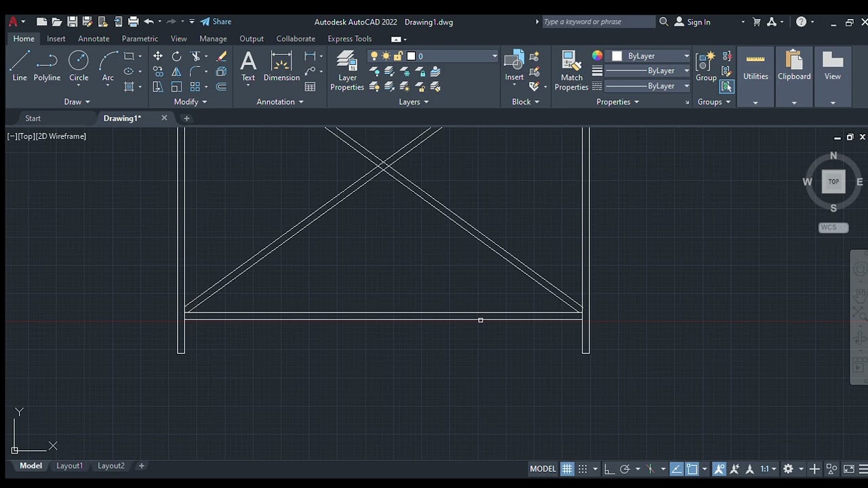Open the Annotate ribbon tab
The image size is (868, 488).
94,39
